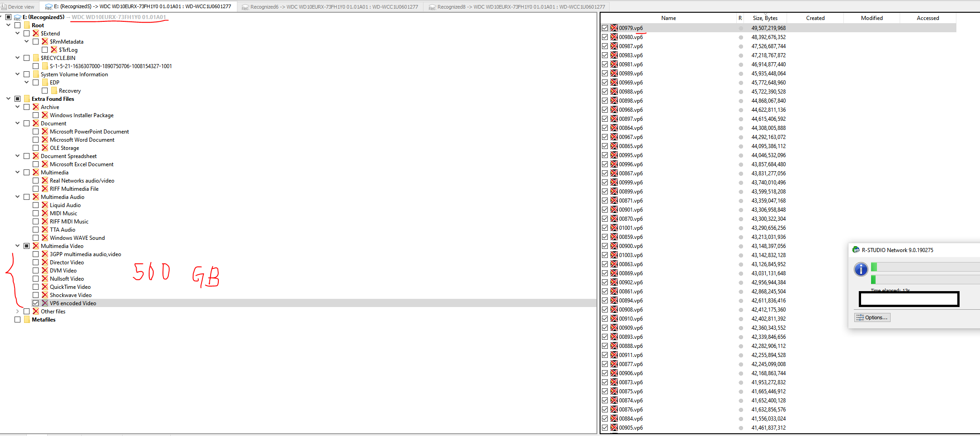Click the R-STUDIO Network app icon in dialog
This screenshot has width=980, height=436.
[x=856, y=250]
